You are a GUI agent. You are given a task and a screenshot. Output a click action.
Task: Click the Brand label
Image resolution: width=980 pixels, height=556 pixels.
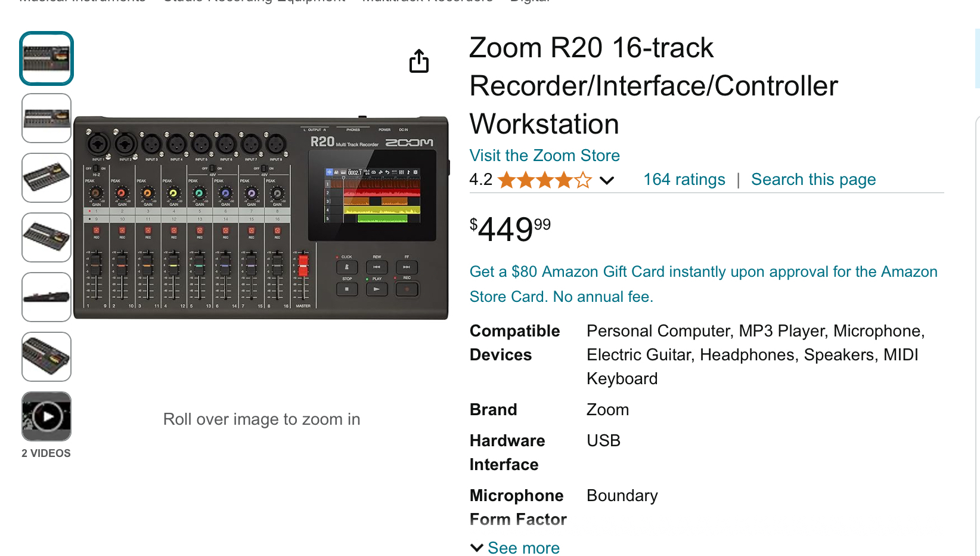[494, 410]
